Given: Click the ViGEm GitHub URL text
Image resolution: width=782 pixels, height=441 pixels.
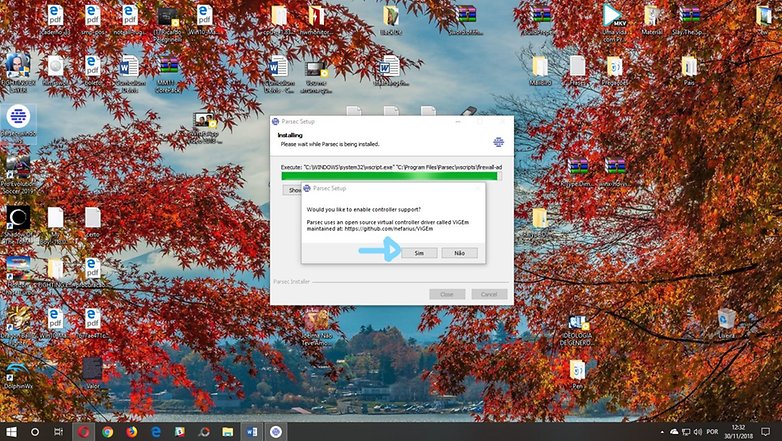Looking at the screenshot, I should (389, 228).
